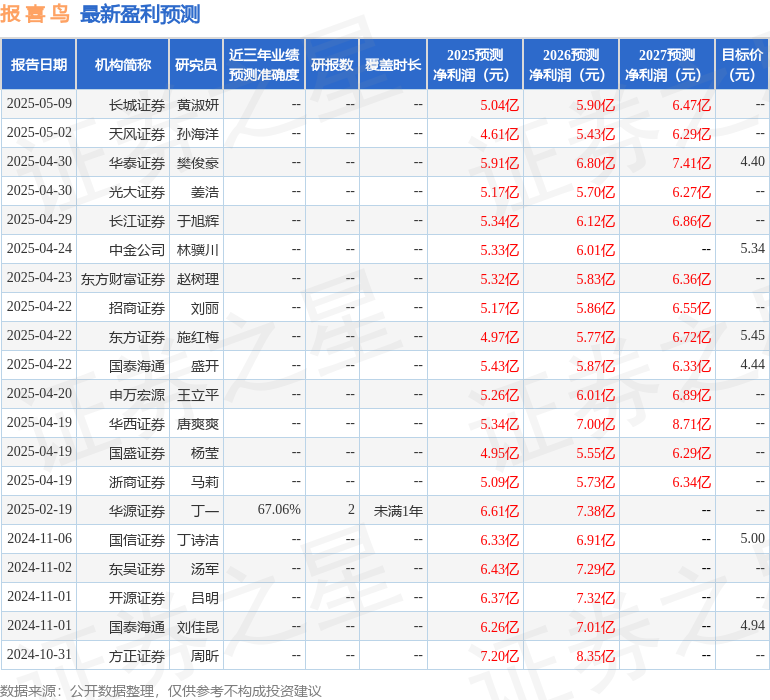Click the 6.61亿 2025 forecast value

(499, 511)
